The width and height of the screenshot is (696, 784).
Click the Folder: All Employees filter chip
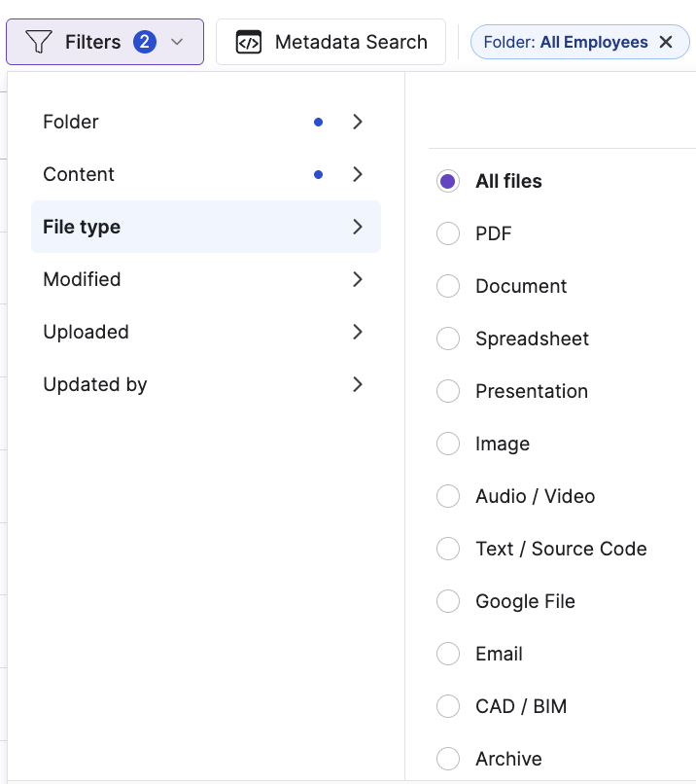(x=566, y=42)
